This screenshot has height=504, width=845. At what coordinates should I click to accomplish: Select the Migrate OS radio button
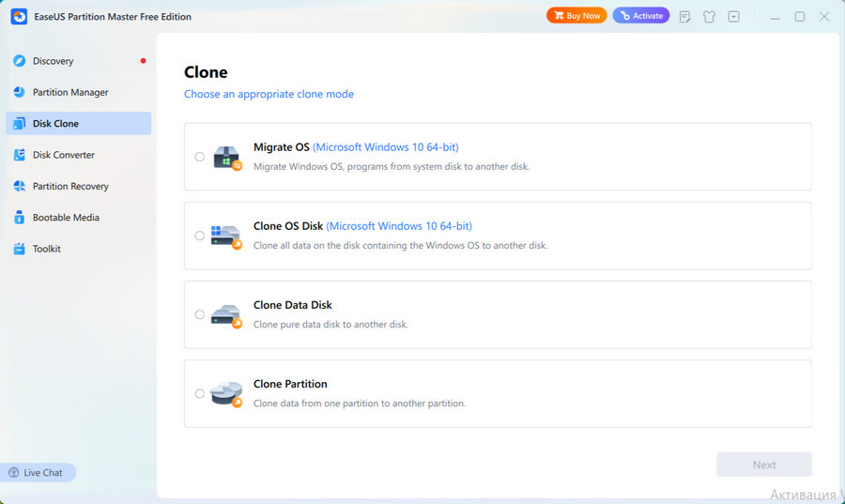[199, 157]
